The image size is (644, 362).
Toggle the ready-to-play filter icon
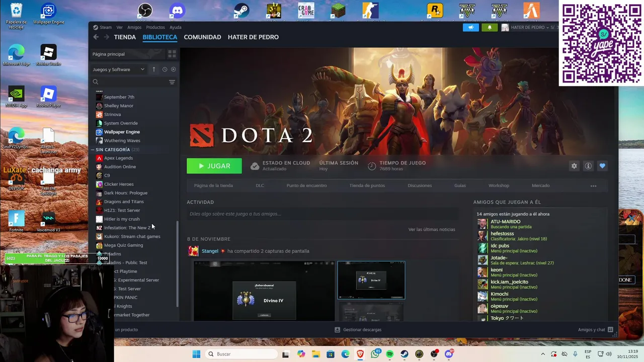point(174,69)
